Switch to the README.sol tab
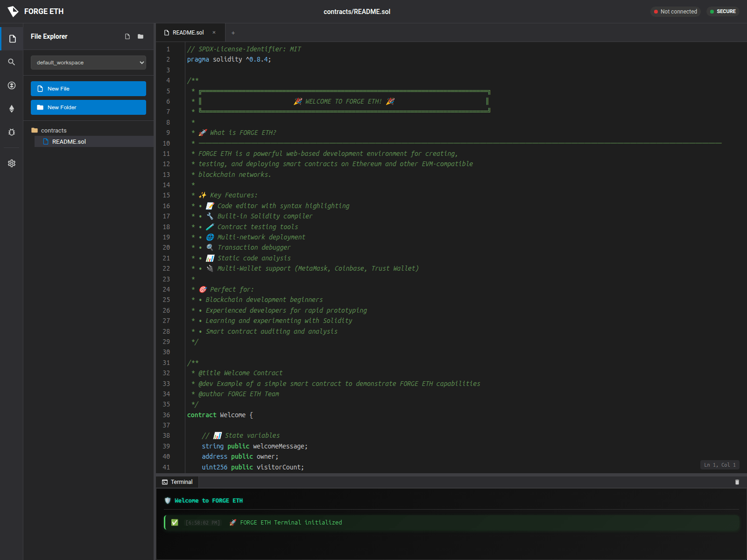 click(188, 33)
